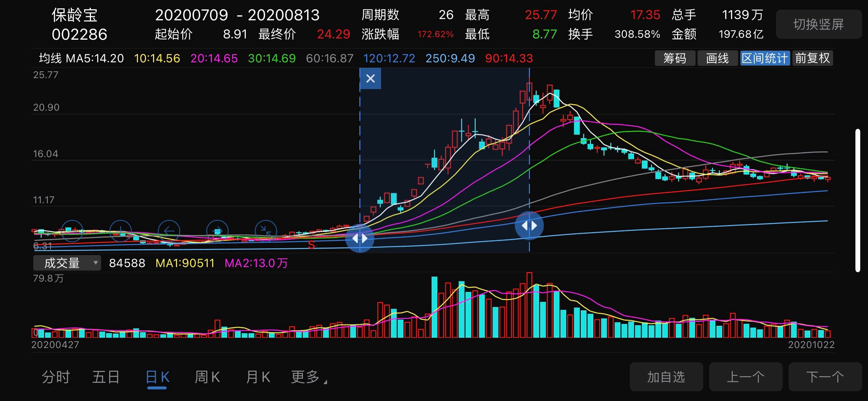Tap the yellow 10:14.56 moving average value
Screen dimensions: 868x401
coord(157,58)
